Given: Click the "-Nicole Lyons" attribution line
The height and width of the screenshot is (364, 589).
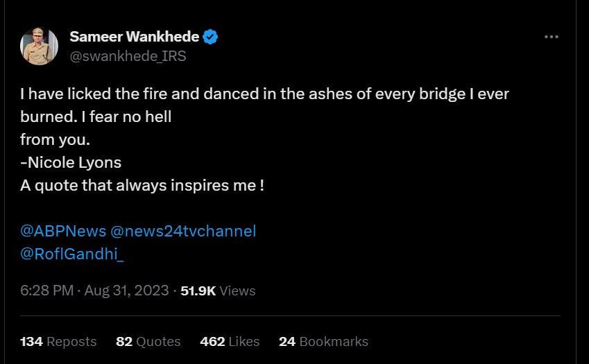Looking at the screenshot, I should (71, 163).
